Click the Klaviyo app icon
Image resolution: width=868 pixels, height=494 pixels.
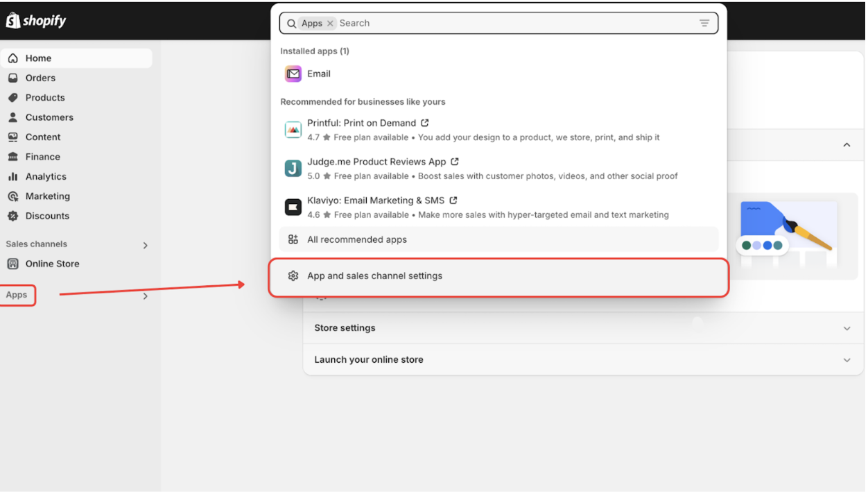point(293,207)
